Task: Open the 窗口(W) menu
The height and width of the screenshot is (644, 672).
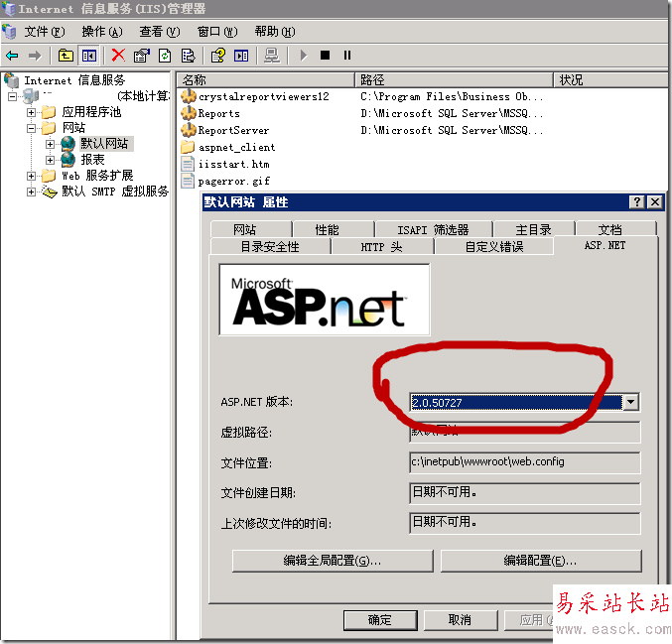Action: click(216, 32)
